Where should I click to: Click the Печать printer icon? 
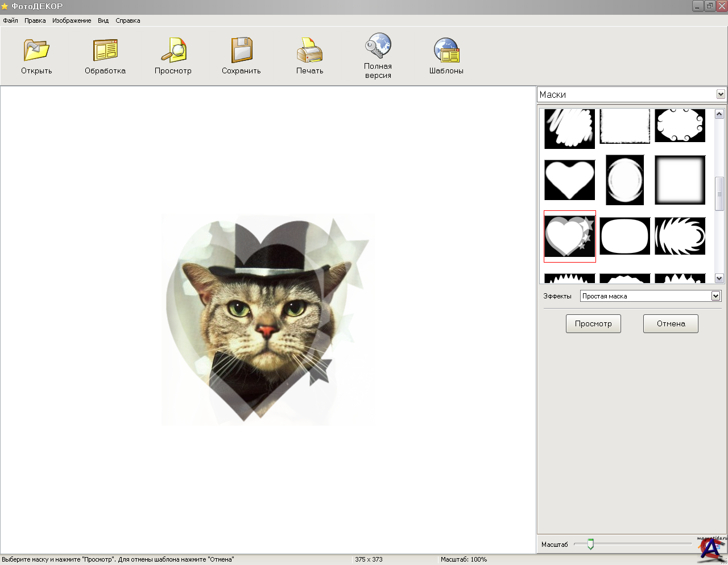click(x=310, y=50)
